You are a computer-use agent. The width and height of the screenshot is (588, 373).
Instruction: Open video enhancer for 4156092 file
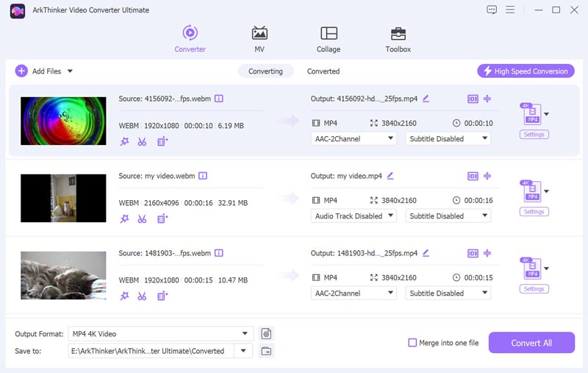click(x=162, y=141)
